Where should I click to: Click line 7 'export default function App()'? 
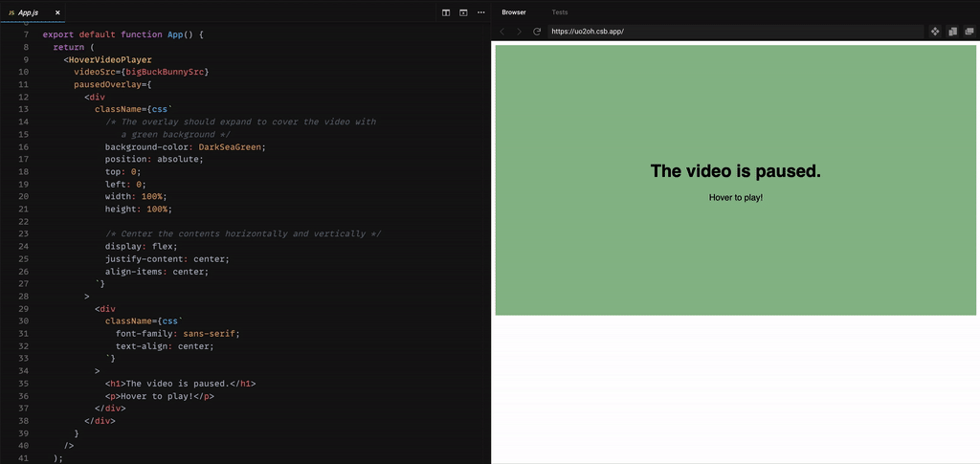click(x=123, y=34)
